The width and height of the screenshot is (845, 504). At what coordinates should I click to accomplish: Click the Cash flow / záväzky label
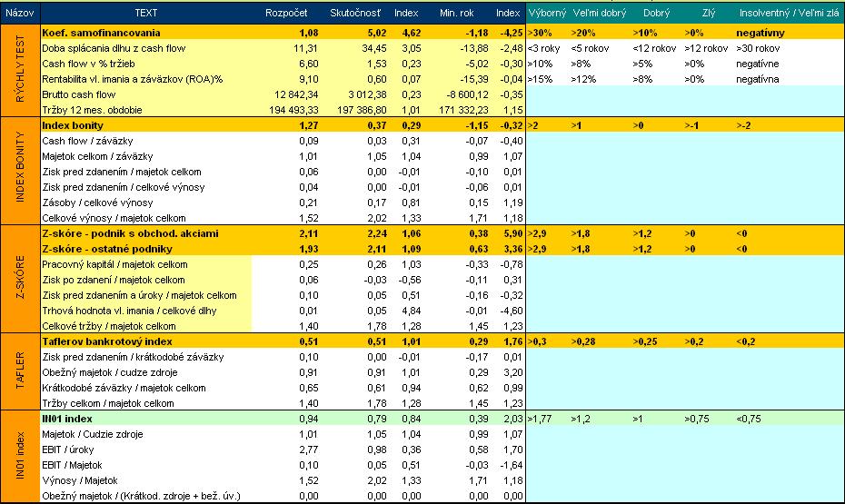(x=87, y=141)
